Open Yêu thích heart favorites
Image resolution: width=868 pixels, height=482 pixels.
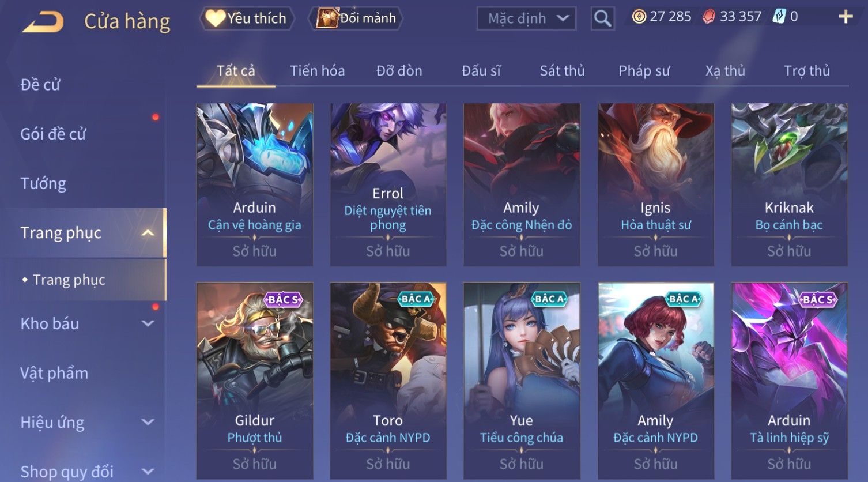[247, 18]
